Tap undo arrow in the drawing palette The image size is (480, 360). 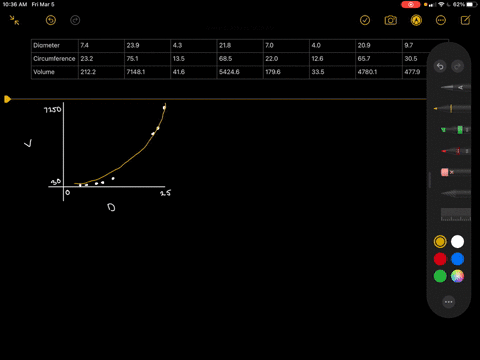point(440,66)
